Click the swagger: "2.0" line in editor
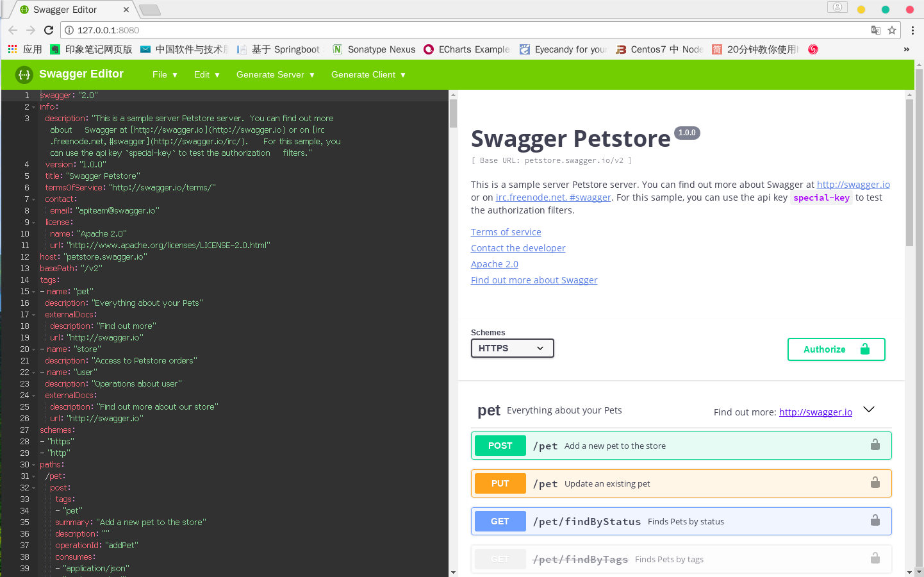This screenshot has height=577, width=924. (69, 96)
